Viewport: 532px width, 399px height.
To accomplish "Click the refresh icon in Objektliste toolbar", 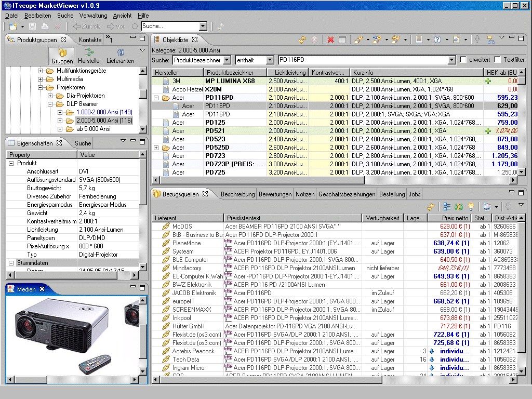I will [x=302, y=39].
